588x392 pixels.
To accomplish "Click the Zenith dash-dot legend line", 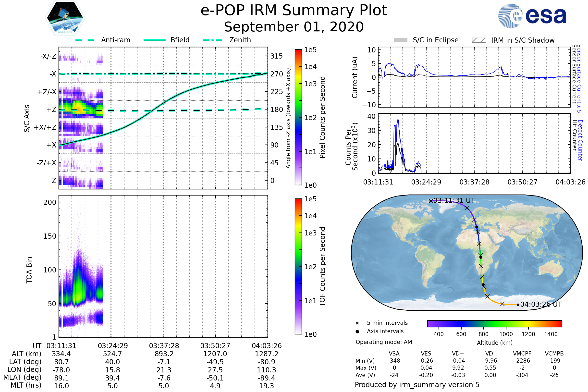I will pyautogui.click(x=213, y=40).
